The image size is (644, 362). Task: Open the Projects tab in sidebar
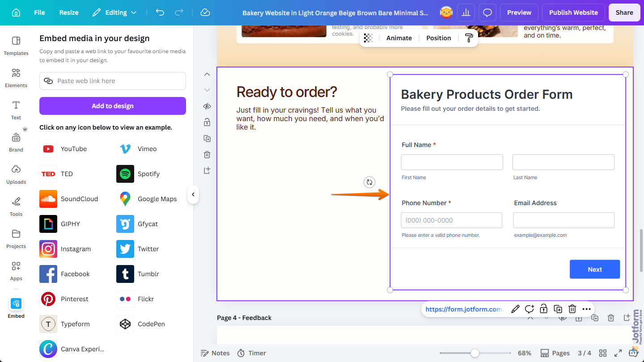pyautogui.click(x=16, y=239)
